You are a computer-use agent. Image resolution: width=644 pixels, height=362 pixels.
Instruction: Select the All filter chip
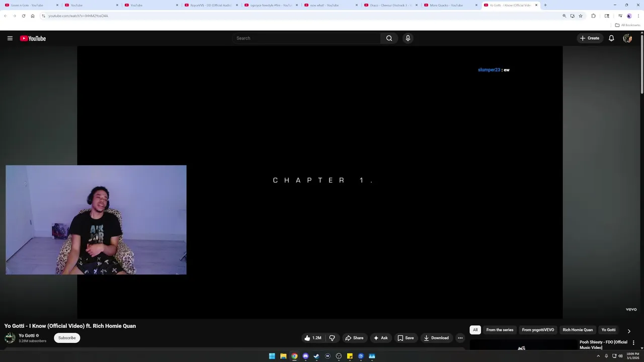click(x=475, y=330)
